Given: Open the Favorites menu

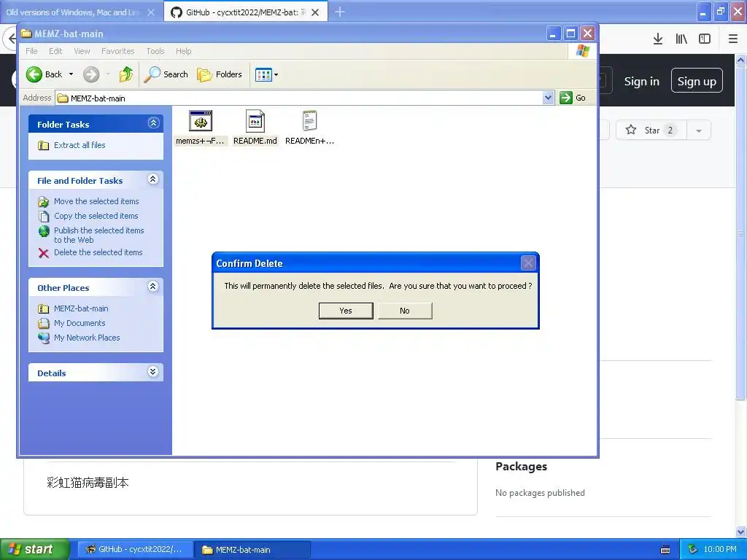Looking at the screenshot, I should 117,51.
